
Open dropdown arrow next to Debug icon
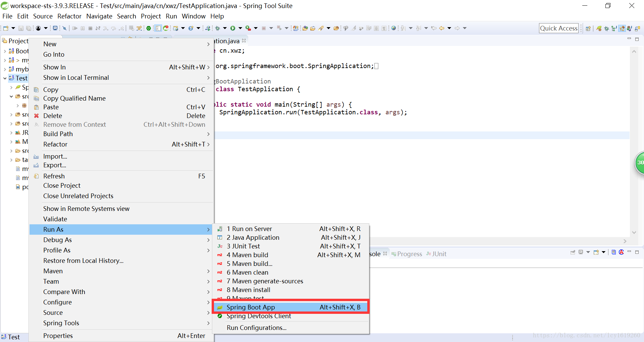click(225, 28)
